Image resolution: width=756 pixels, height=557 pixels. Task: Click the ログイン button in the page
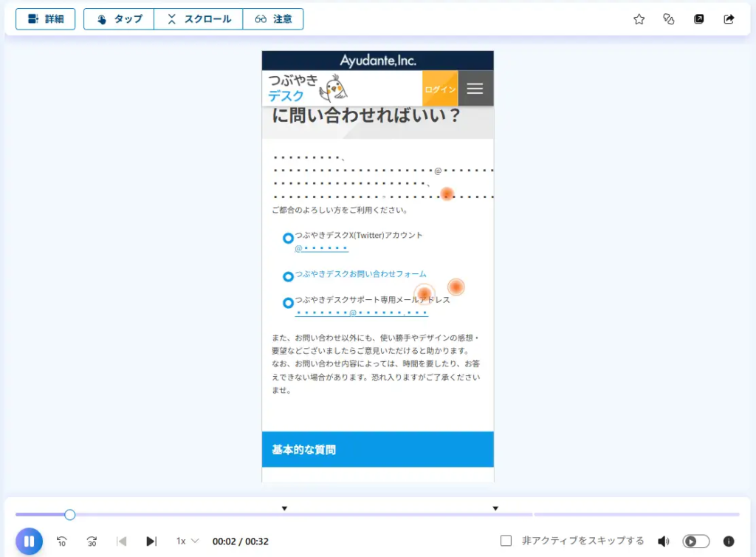click(440, 89)
